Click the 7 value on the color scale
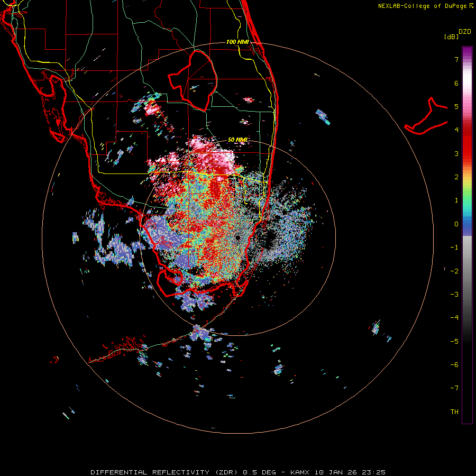This screenshot has height=476, width=476. (456, 59)
